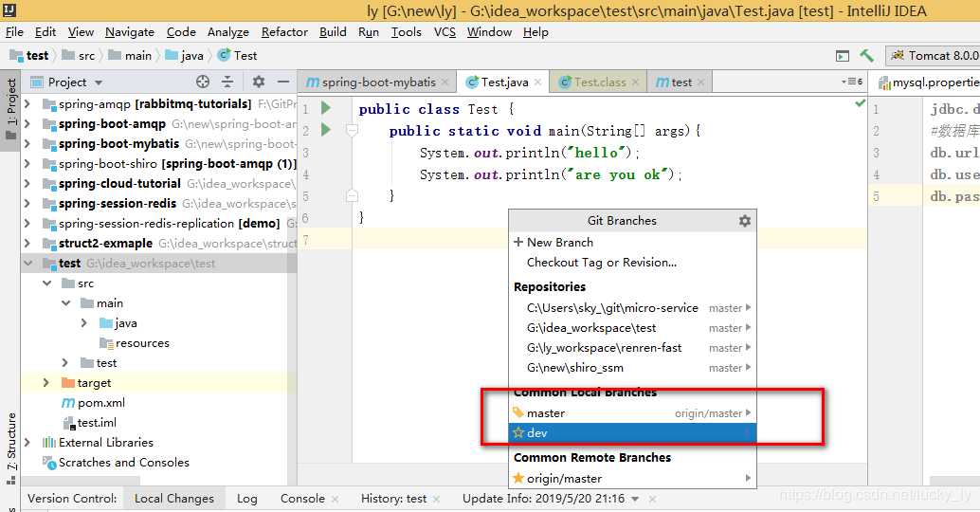980x512 pixels.
Task: Click the External Libraries icon
Action: point(48,443)
